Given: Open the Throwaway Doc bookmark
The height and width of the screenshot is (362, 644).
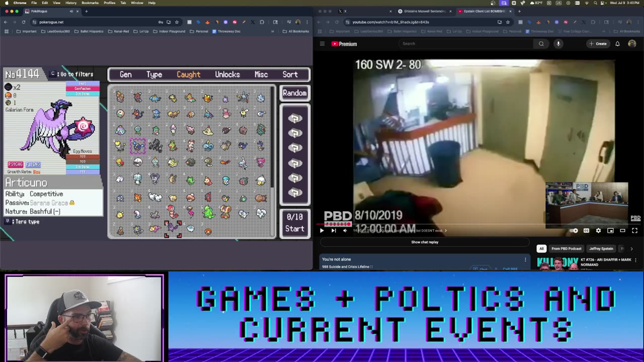Looking at the screenshot, I should pos(226,31).
